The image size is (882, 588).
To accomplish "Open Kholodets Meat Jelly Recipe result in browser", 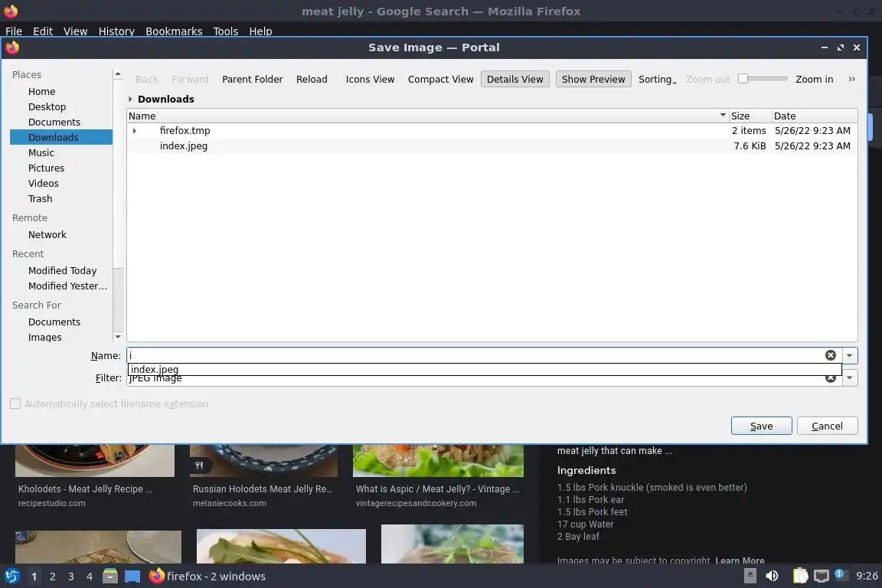I will coord(85,489).
